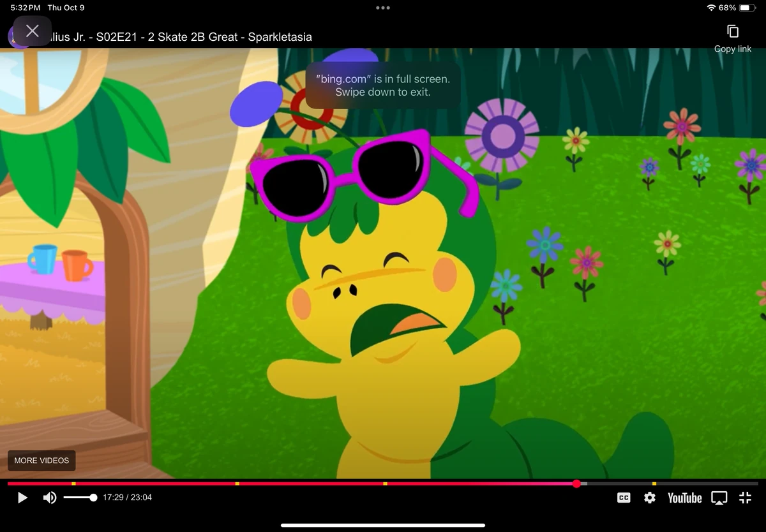Open quality options from the gear menu
The height and width of the screenshot is (532, 766).
[650, 498]
